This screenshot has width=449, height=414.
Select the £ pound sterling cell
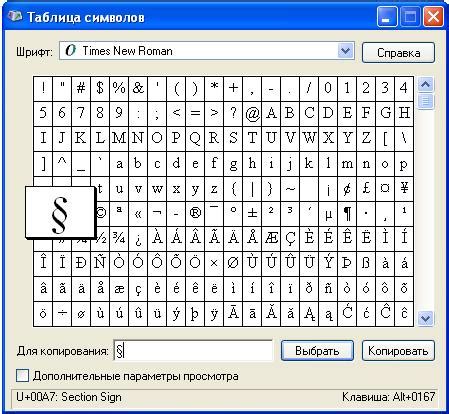[366, 189]
